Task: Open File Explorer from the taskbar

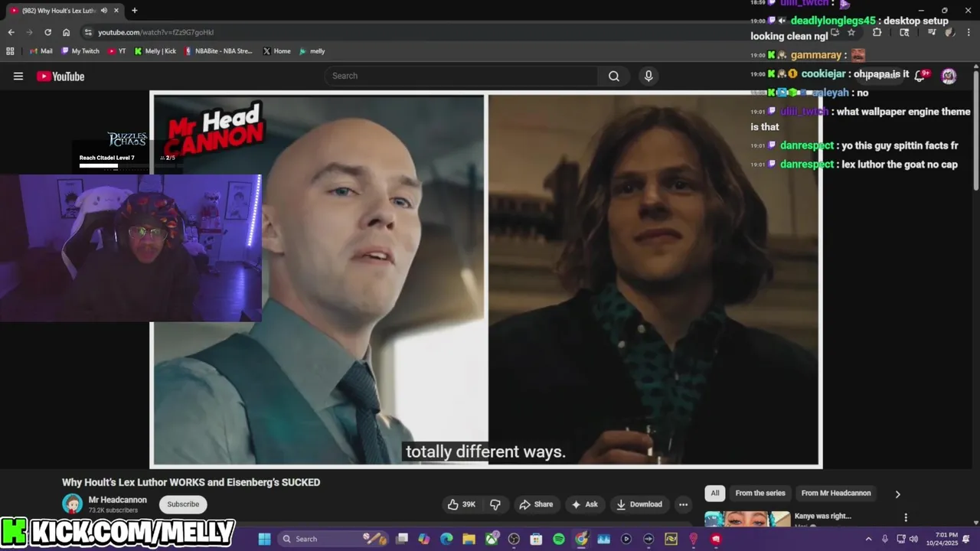Action: [469, 539]
